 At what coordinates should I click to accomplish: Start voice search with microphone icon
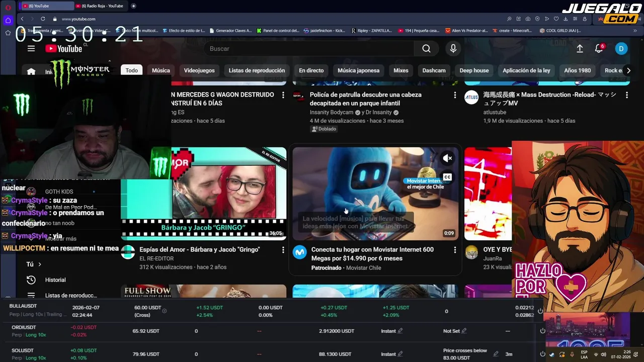point(453,49)
